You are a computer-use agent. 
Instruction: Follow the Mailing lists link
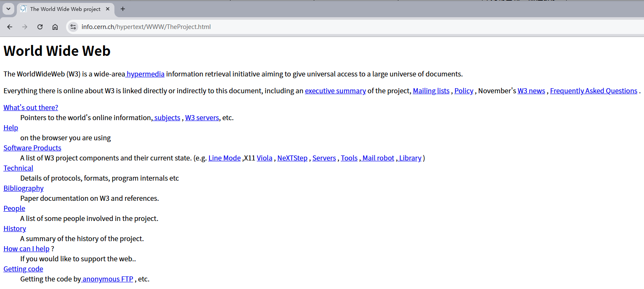(431, 91)
